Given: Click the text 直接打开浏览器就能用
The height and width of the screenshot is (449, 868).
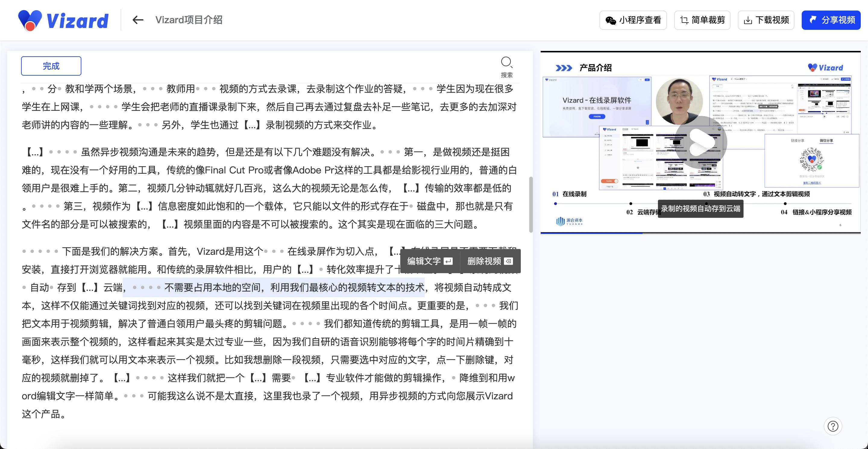Looking at the screenshot, I should coord(99,270).
